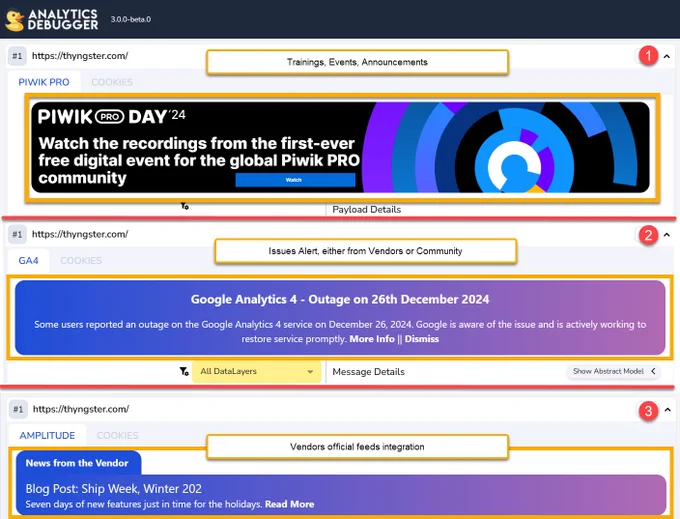This screenshot has width=680, height=519.
Task: Select the AMPLITUDE tab
Action: (x=47, y=435)
